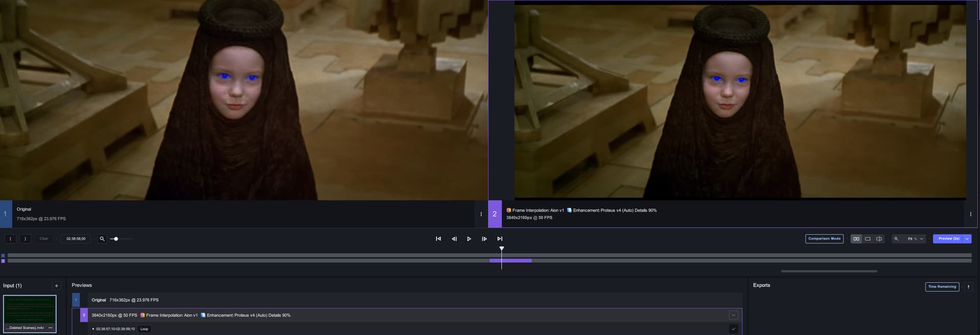Screen dimensions: 980x335
Task: Step back one frame
Action: click(454, 239)
